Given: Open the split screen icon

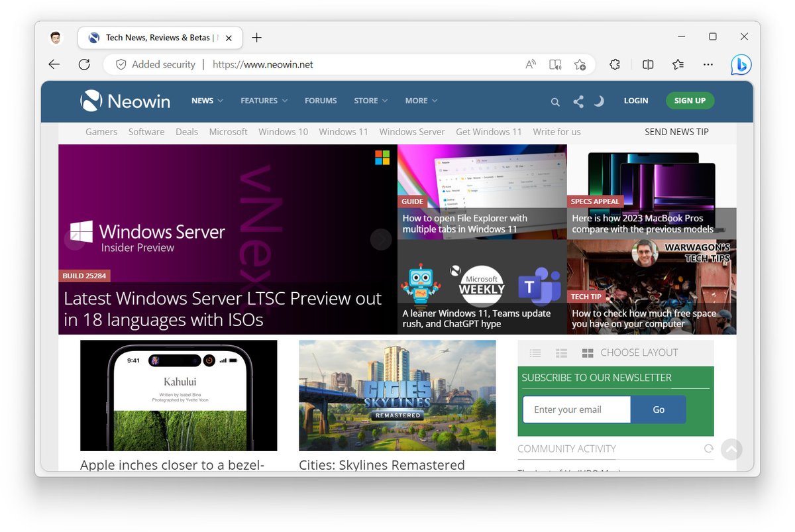Looking at the screenshot, I should 647,64.
